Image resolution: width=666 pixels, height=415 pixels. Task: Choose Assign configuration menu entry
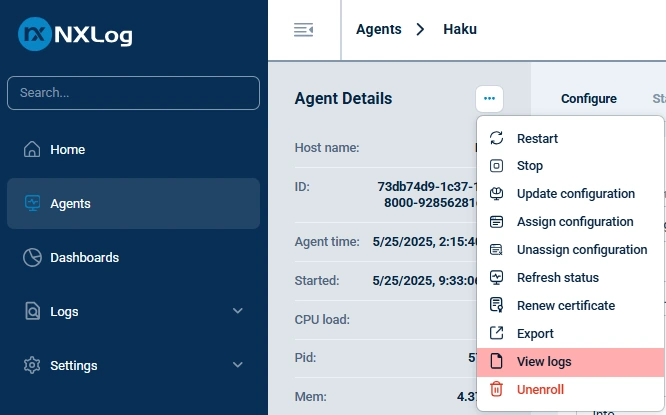point(575,222)
